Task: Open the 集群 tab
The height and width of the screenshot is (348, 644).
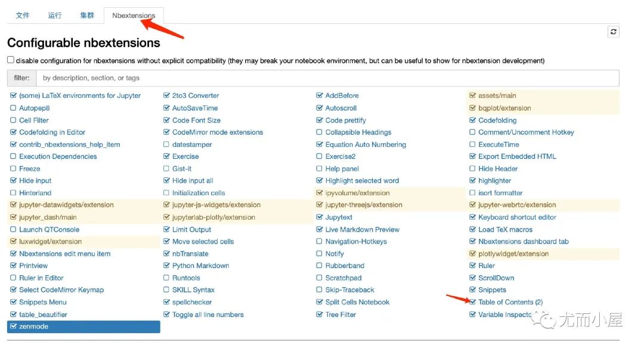Action: tap(87, 16)
